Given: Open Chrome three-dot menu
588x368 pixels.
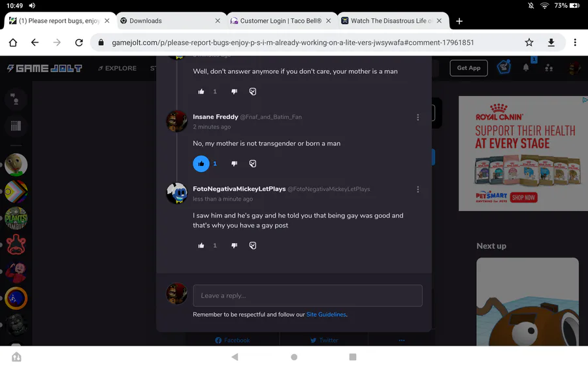Looking at the screenshot, I should [x=575, y=42].
